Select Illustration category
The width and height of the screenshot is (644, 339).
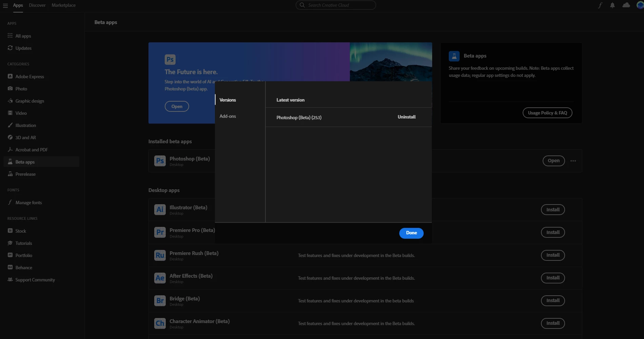click(41, 125)
